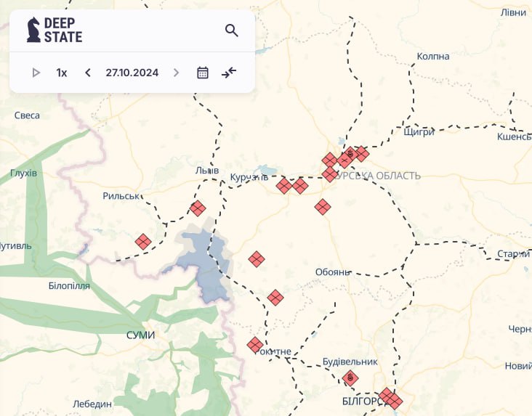This screenshot has width=532, height=416.
Task: Select the leftmost red marker near Курчатов
Action: pyautogui.click(x=284, y=187)
